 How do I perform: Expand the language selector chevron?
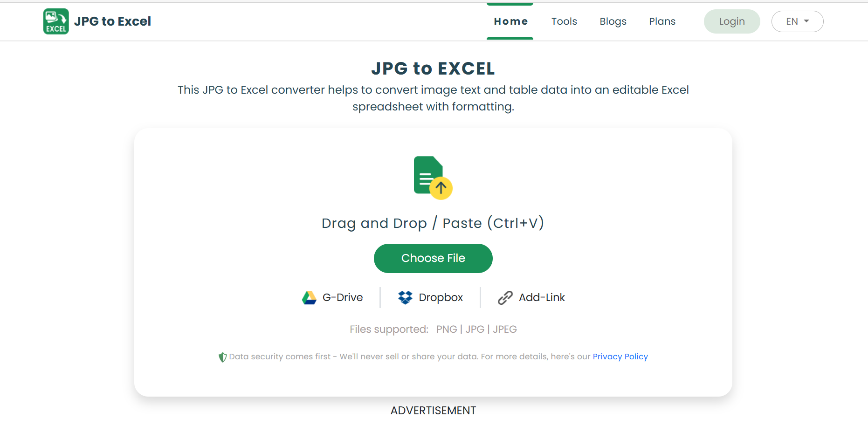[806, 21]
